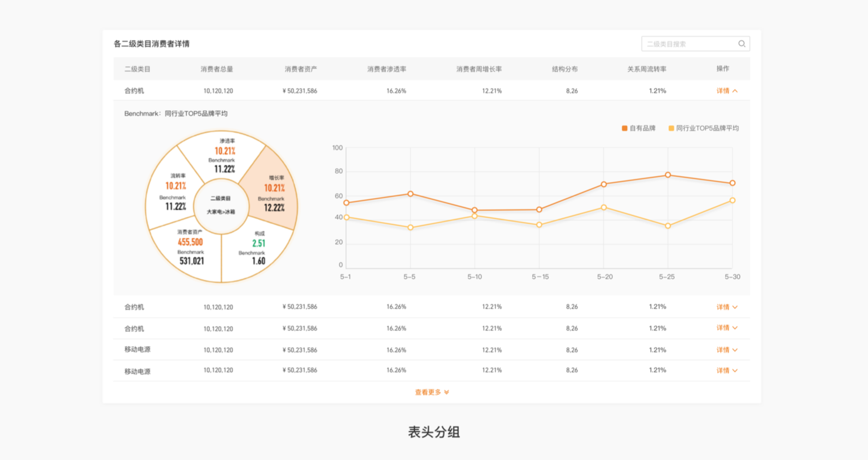Click the 关系周流转率 column header
This screenshot has width=868, height=460.
point(646,69)
